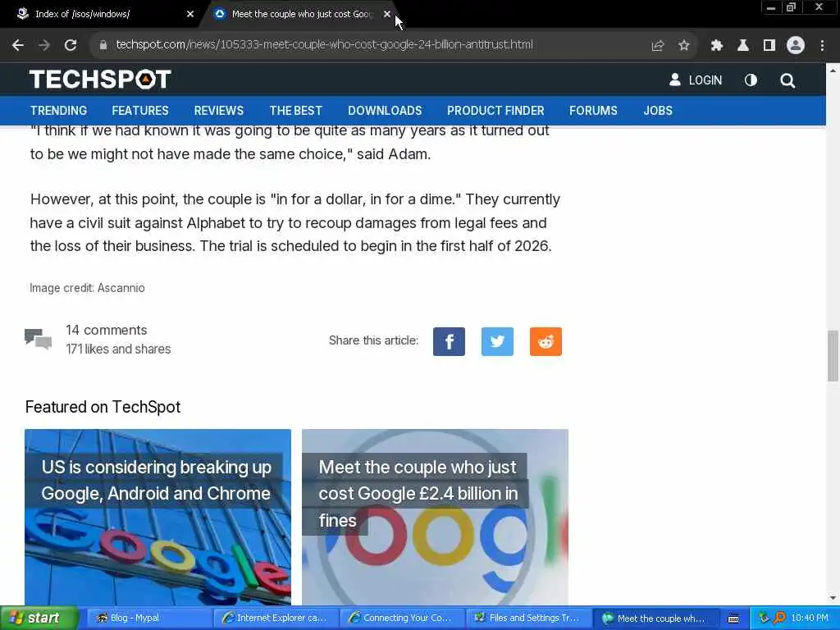
Task: Switch to Blog - Mypal taskbar window
Action: coord(149,619)
